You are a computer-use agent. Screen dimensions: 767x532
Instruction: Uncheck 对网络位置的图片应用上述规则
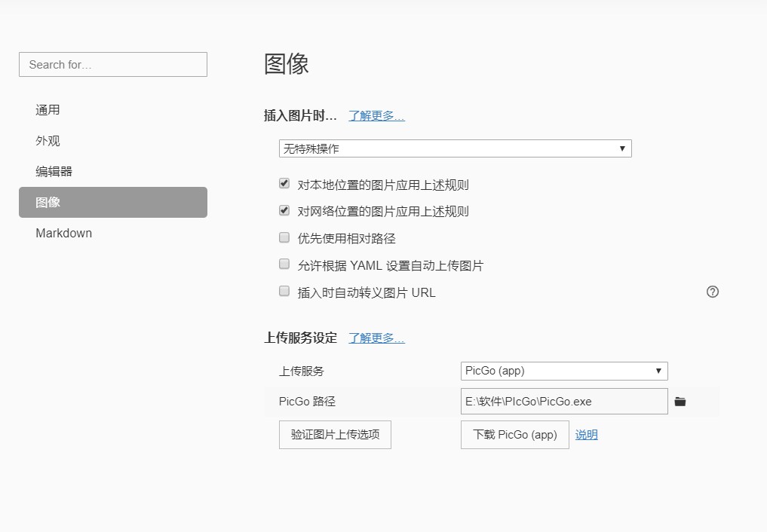click(284, 210)
